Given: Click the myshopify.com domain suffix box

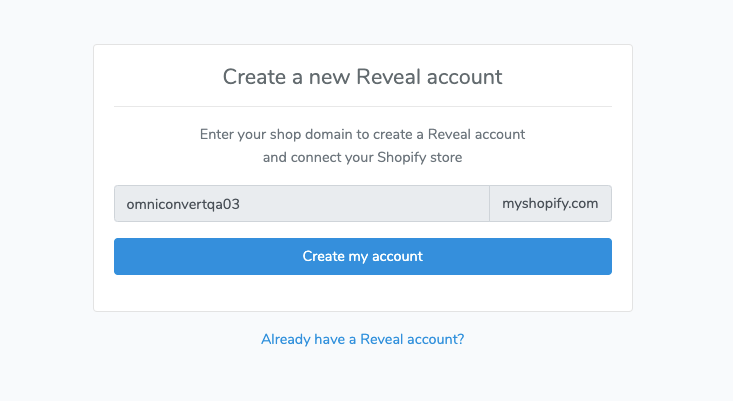Looking at the screenshot, I should click(x=550, y=204).
